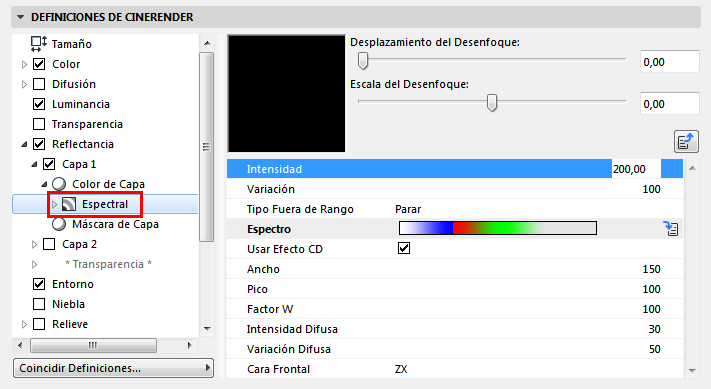Click the load preset icon beside Espectro
Viewport: 711px width, 389px height.
click(x=671, y=228)
